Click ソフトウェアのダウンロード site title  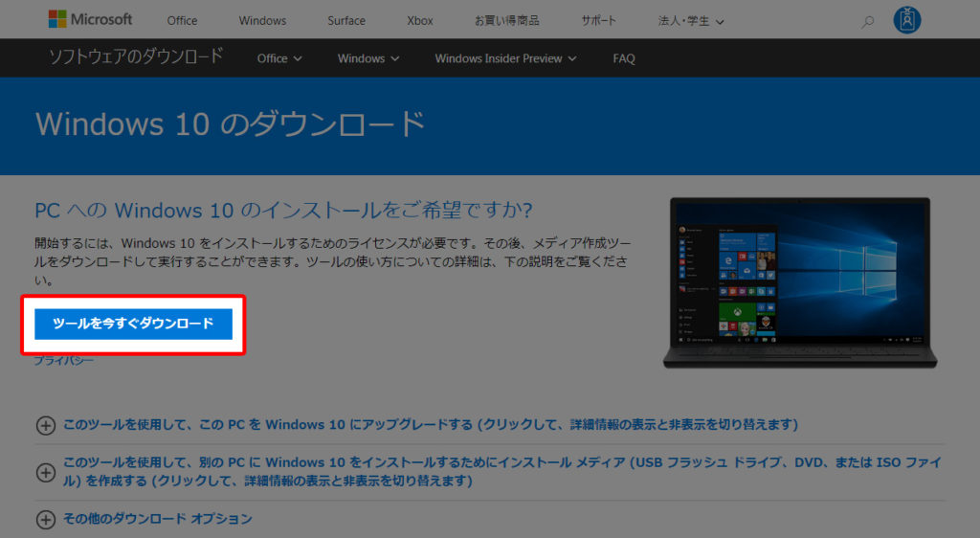pos(136,56)
